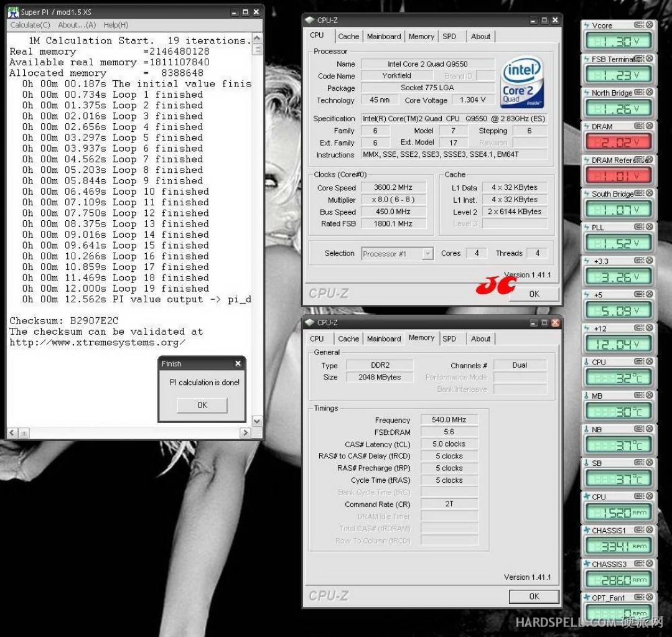
Task: Close the SB temperature widget
Action: [x=649, y=463]
